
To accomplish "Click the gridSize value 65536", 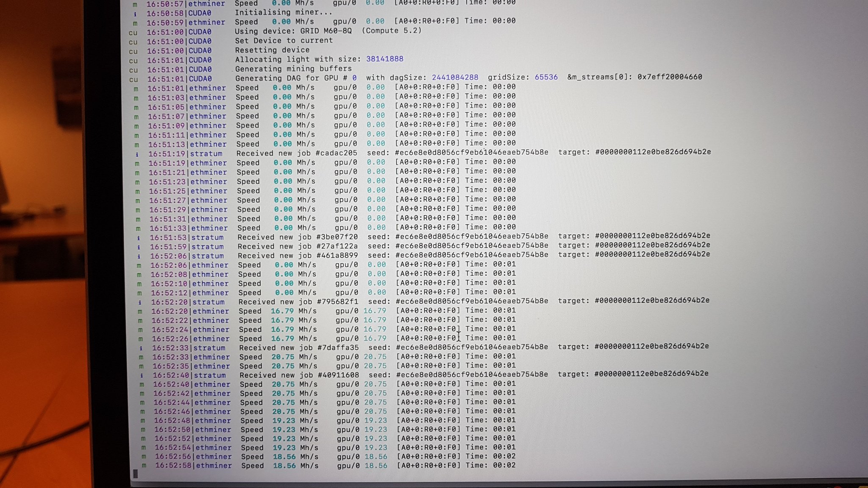I will tap(546, 77).
